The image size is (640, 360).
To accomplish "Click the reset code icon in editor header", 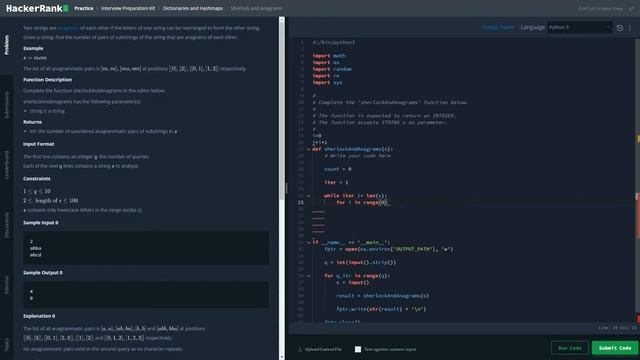I will [620, 28].
